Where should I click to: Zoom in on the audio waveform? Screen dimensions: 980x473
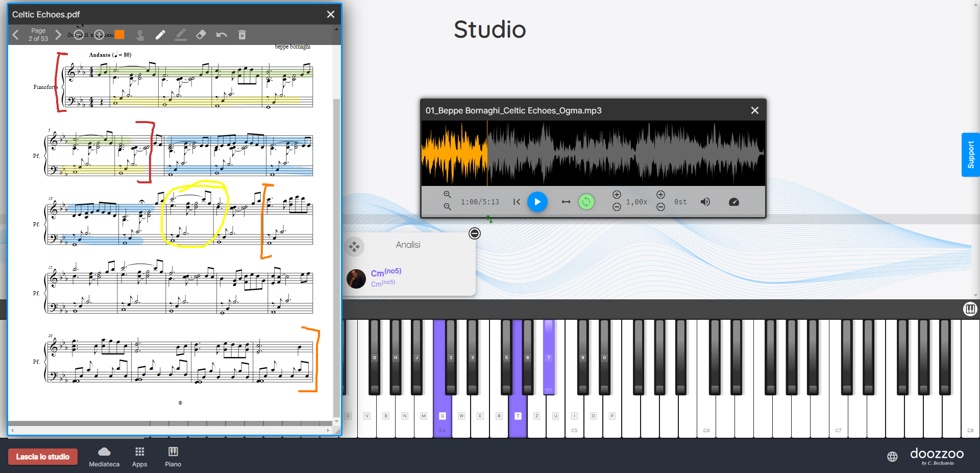click(x=447, y=195)
